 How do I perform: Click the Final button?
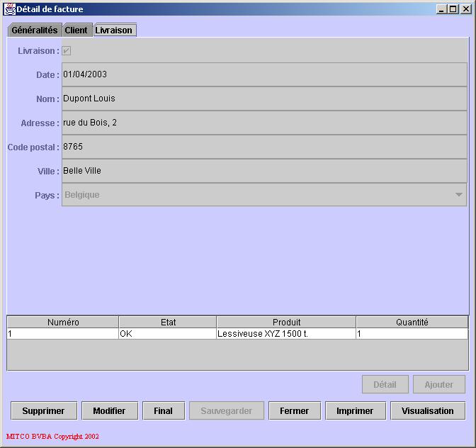point(164,410)
